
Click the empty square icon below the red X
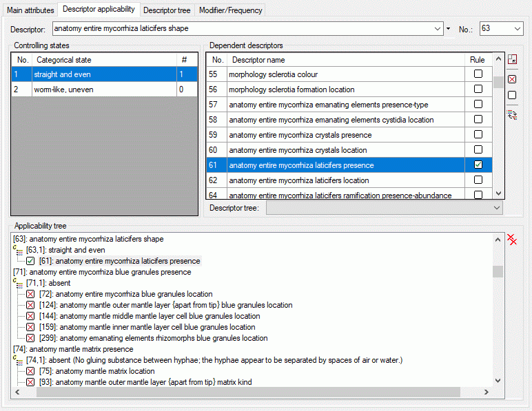pos(512,95)
